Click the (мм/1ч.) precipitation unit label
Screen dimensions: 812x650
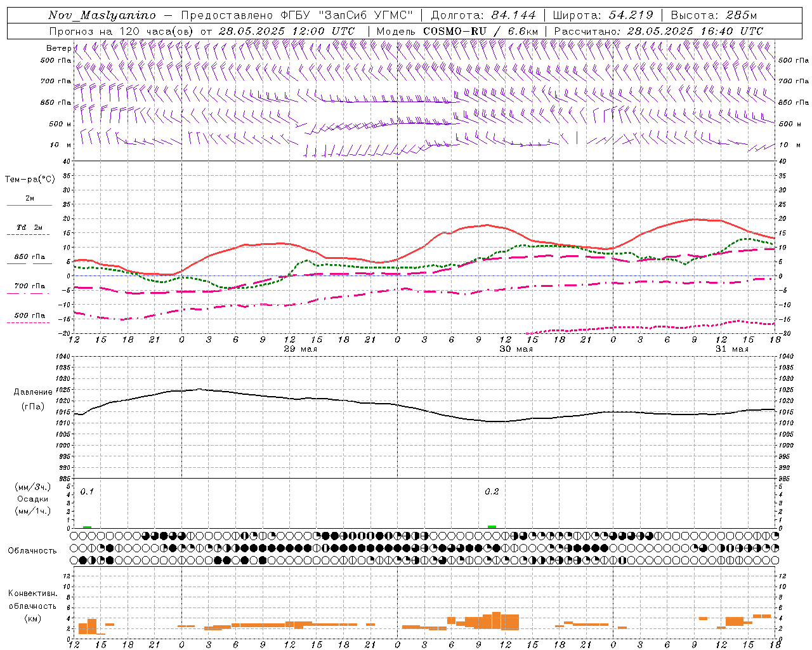pos(33,510)
